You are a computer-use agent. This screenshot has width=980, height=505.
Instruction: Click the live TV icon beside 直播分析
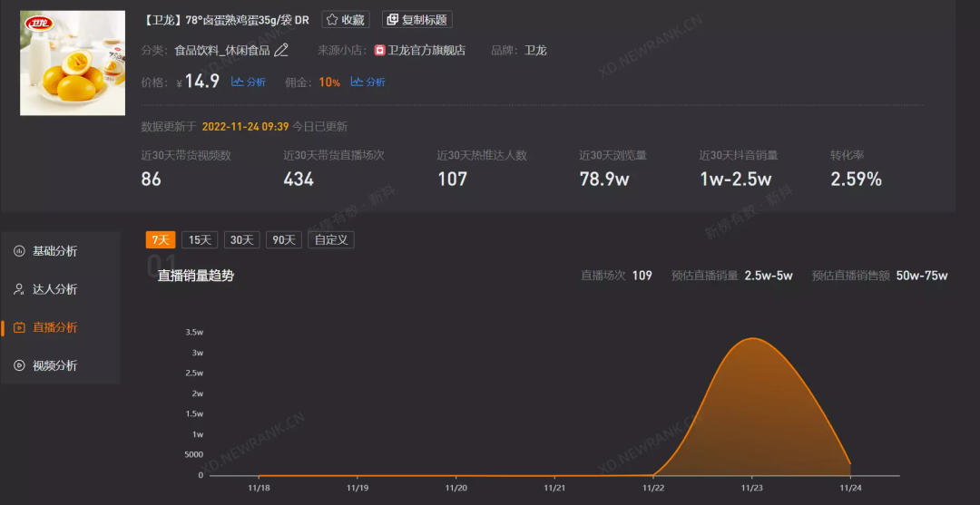(x=19, y=327)
